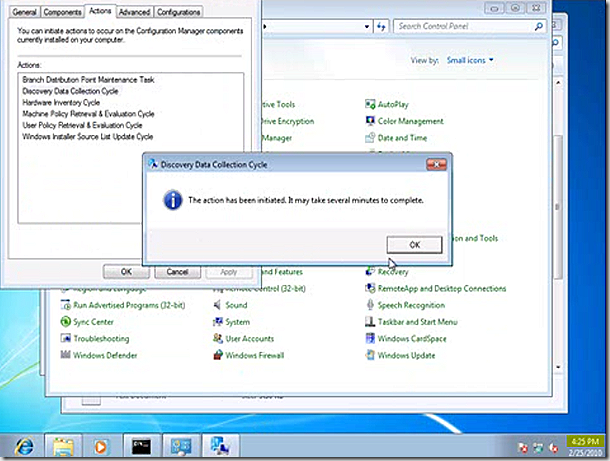610x461 pixels.
Task: Click the Windows Update icon
Action: point(370,355)
